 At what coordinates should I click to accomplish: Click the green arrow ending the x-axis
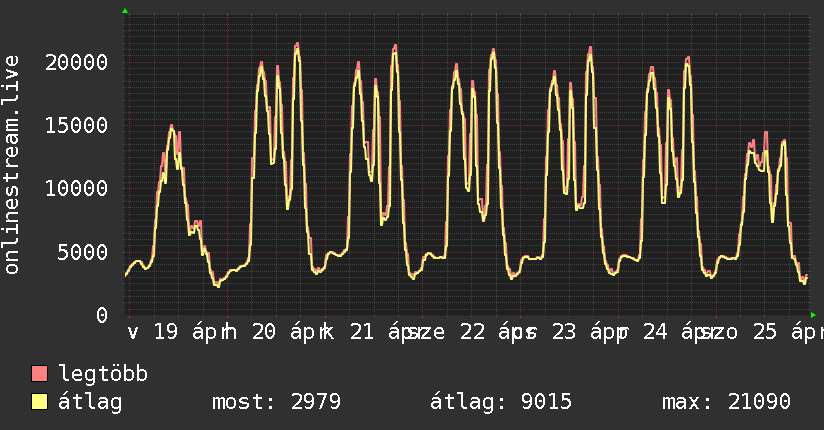813,315
